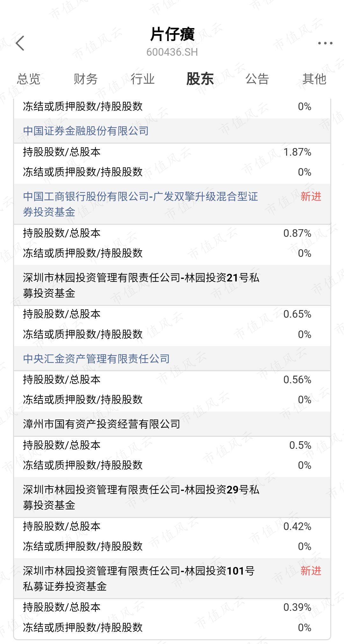Go to the 公告 tab

pos(257,79)
